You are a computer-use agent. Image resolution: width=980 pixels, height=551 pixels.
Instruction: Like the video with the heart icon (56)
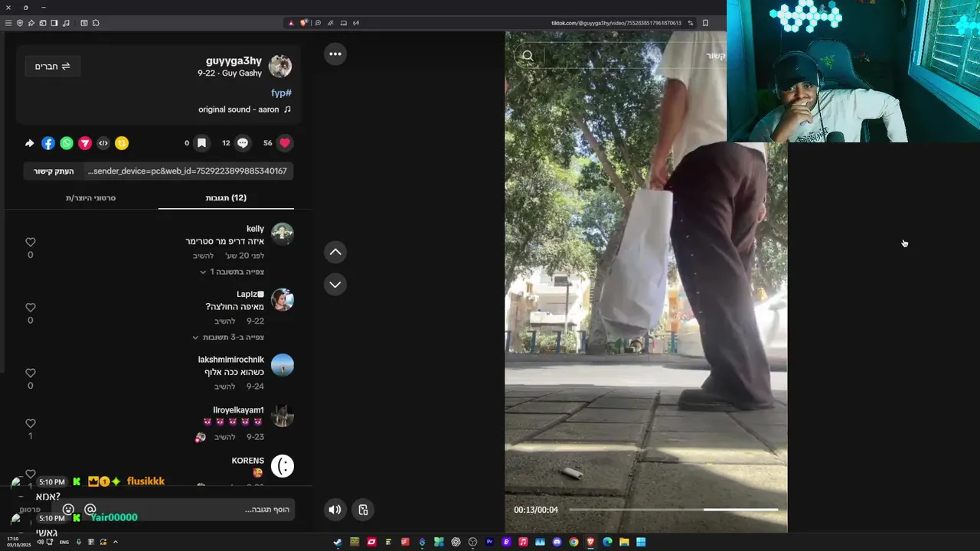click(285, 143)
